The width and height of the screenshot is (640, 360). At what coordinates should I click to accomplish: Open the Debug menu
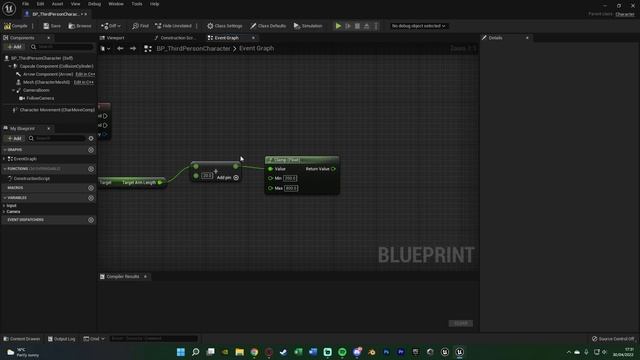click(94, 4)
